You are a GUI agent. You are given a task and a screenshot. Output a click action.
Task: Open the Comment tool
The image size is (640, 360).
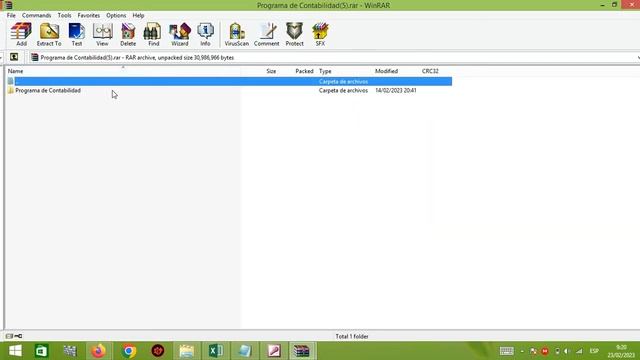coord(267,34)
